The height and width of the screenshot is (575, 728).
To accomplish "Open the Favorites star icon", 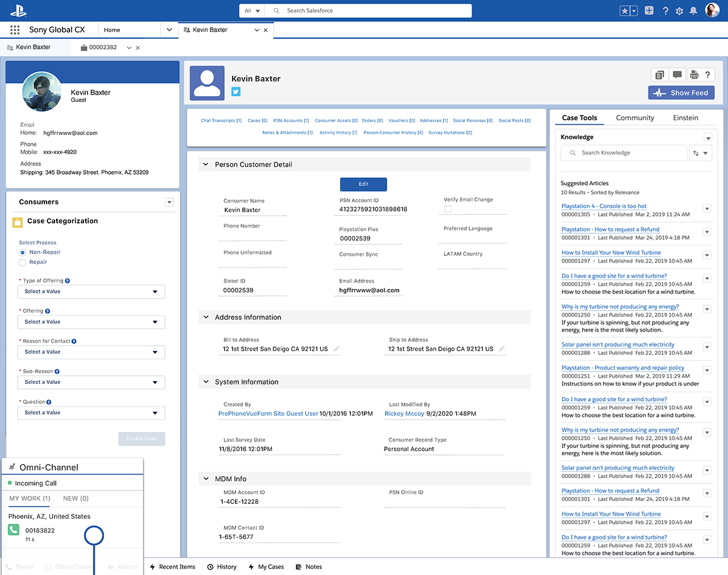I will click(x=625, y=11).
